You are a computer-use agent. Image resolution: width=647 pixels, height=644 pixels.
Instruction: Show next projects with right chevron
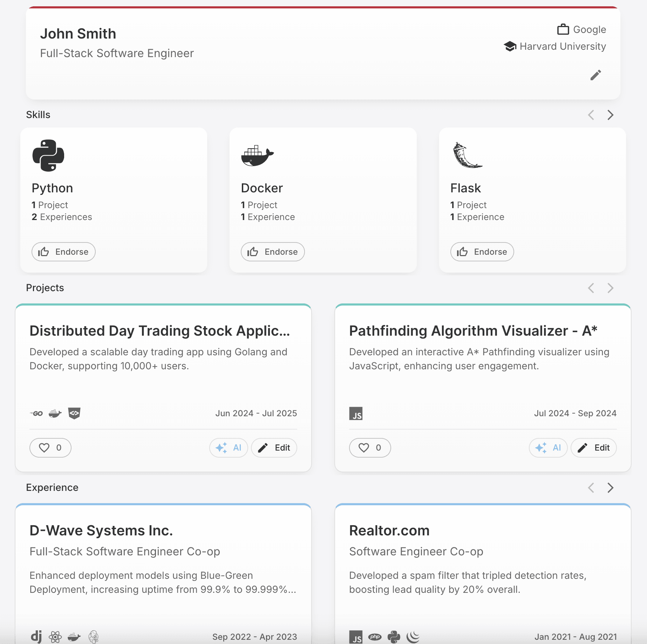pos(610,288)
